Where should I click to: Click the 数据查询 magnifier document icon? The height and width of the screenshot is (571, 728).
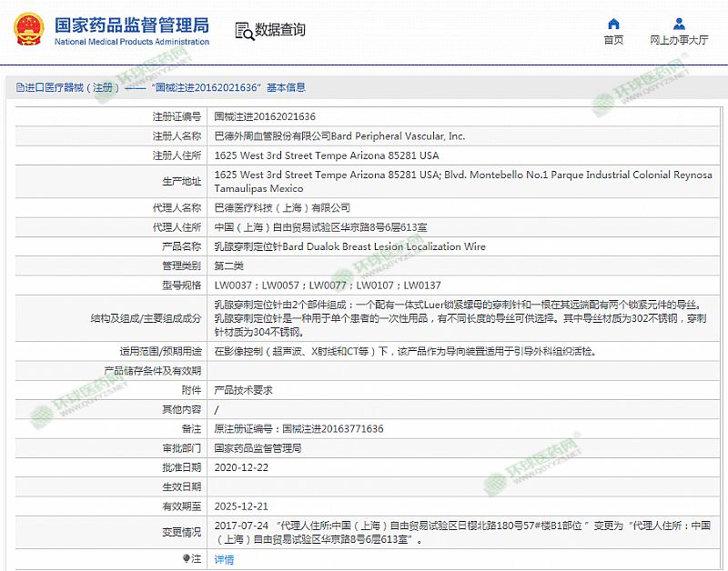[x=244, y=31]
